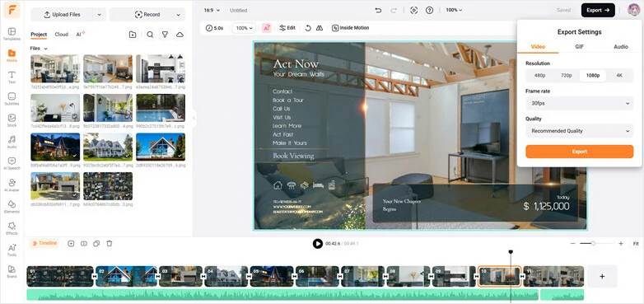Open the 16:9 aspect ratio dropdown
Screen dimensions: 644x304
pyautogui.click(x=212, y=10)
